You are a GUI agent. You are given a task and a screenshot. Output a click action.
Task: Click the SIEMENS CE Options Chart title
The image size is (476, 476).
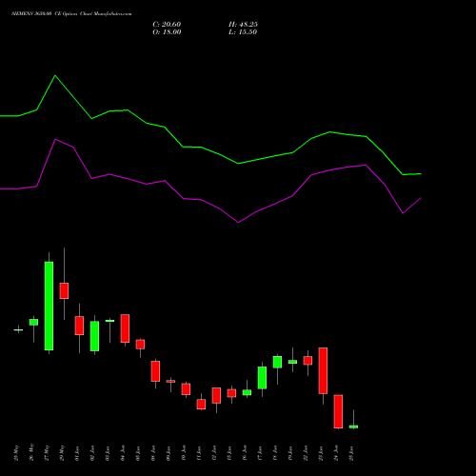point(71,13)
